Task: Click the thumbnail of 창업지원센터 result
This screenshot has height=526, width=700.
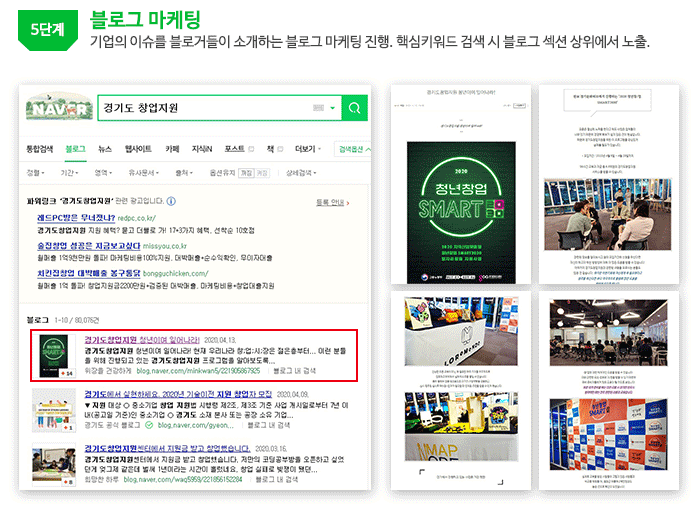Action: 54,465
